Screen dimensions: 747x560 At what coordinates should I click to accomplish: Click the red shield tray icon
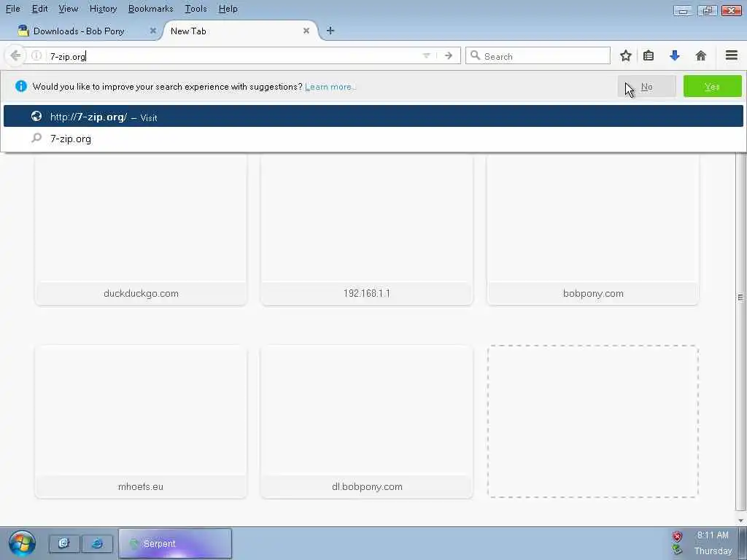point(677,537)
